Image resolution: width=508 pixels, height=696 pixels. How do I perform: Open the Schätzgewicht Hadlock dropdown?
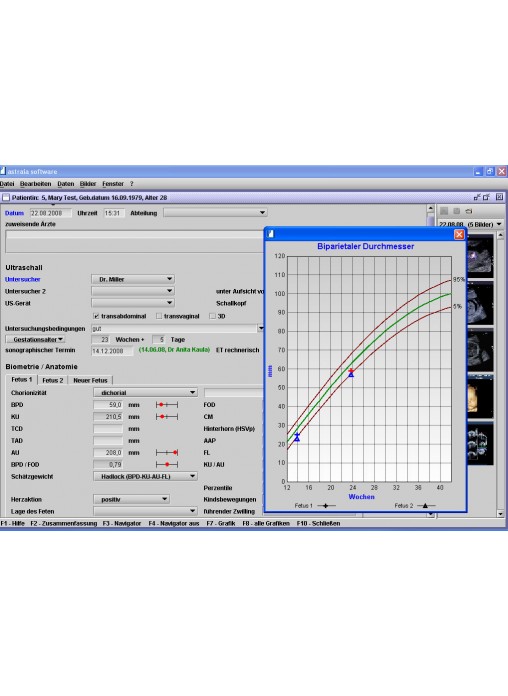145,476
